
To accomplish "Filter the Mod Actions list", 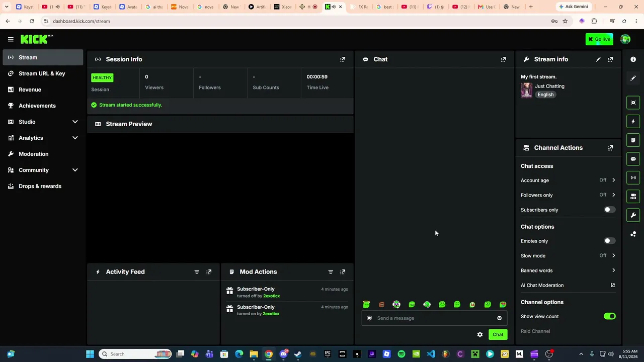I will click(x=331, y=272).
